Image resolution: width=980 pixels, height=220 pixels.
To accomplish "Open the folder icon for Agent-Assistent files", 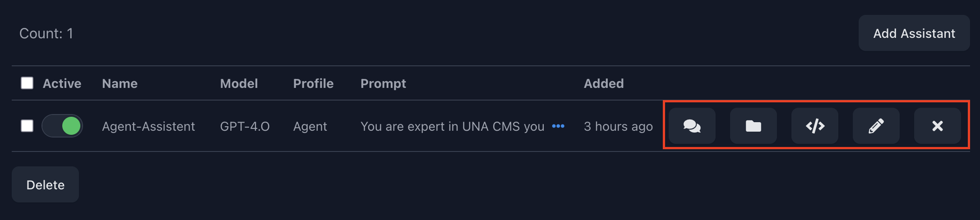I will pyautogui.click(x=753, y=126).
